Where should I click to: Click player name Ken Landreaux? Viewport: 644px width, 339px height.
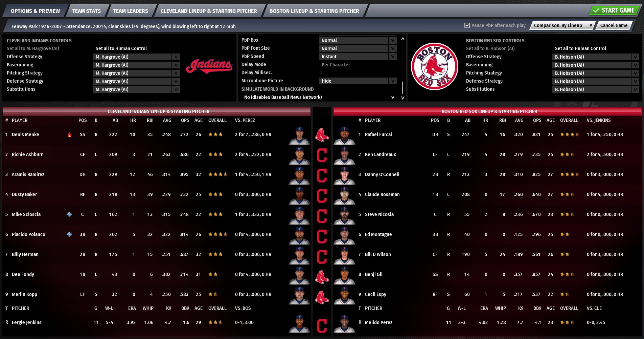(380, 154)
